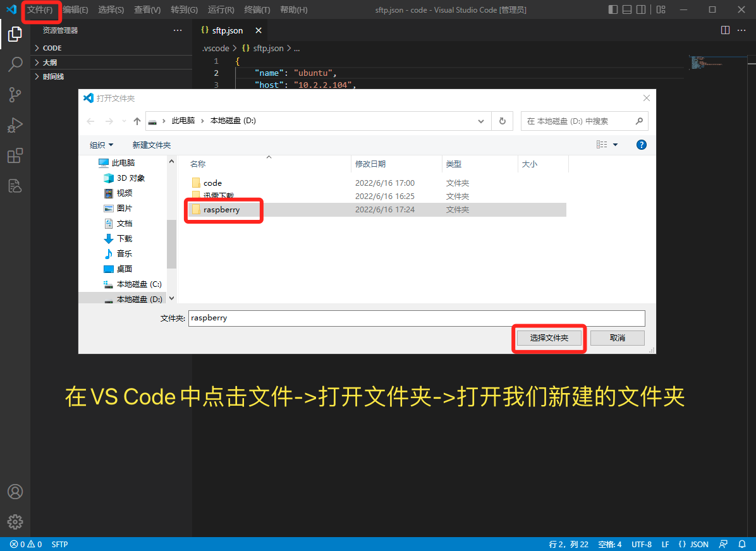Open the Source Control view
This screenshot has width=756, height=551.
point(15,95)
